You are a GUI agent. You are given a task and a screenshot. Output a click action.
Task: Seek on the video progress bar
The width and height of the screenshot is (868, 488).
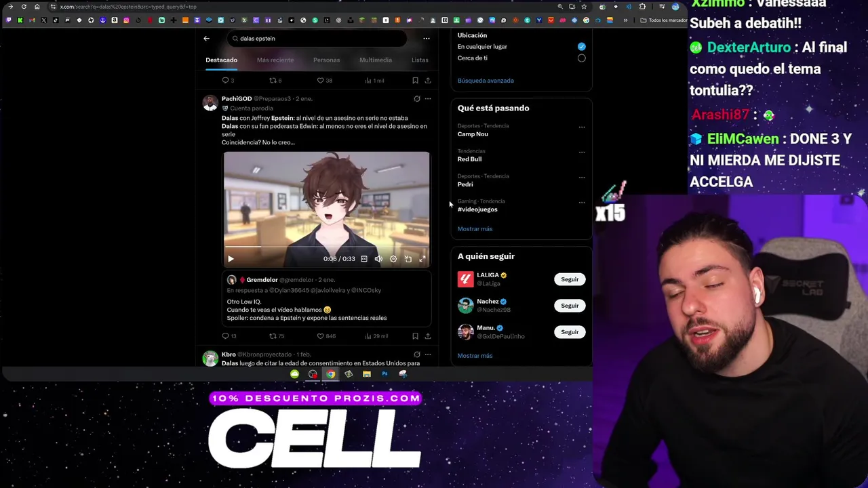(x=326, y=248)
